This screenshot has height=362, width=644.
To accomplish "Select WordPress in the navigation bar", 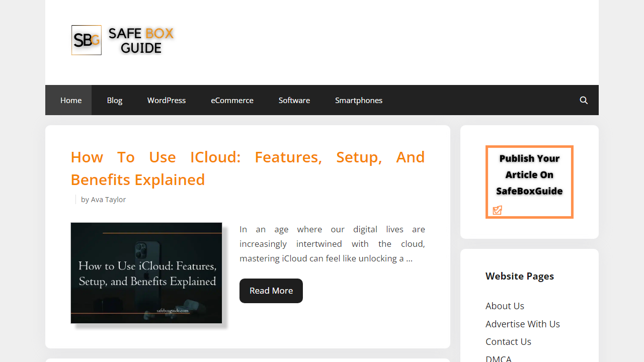I will click(x=167, y=100).
